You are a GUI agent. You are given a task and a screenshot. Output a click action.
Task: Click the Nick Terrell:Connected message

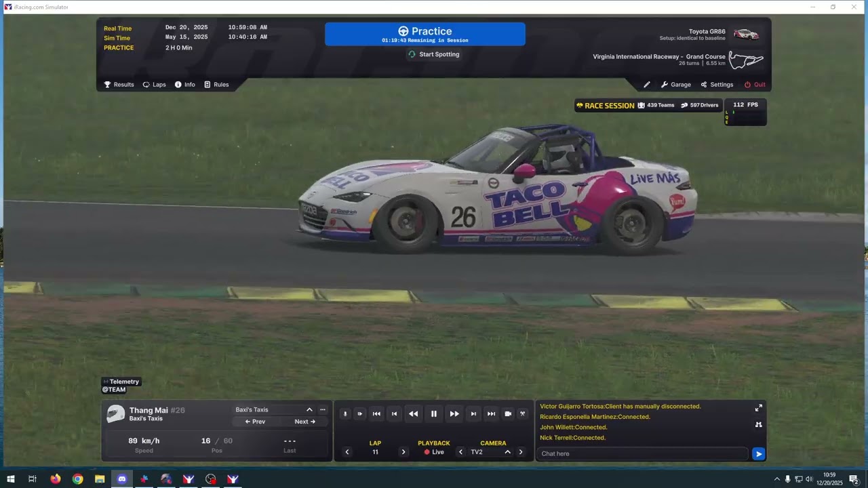[573, 438]
